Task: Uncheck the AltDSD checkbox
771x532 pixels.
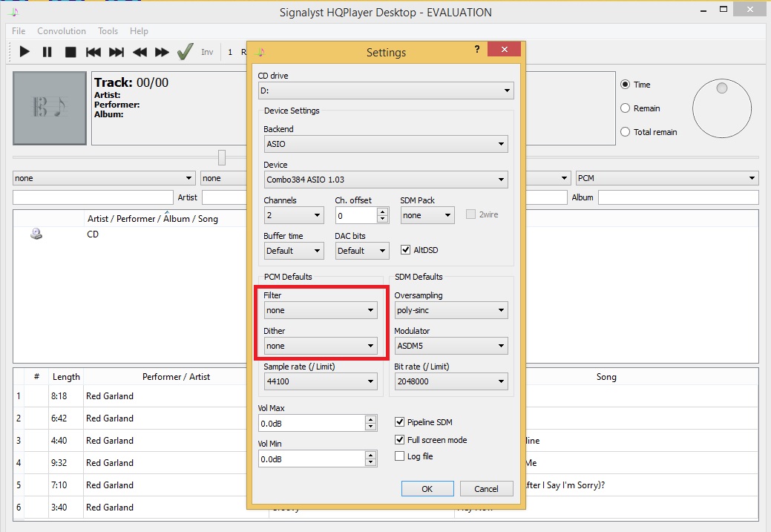Action: coord(405,250)
